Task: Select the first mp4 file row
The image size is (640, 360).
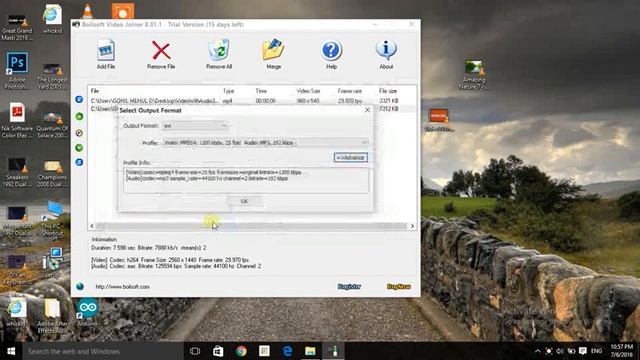Action: [x=252, y=100]
